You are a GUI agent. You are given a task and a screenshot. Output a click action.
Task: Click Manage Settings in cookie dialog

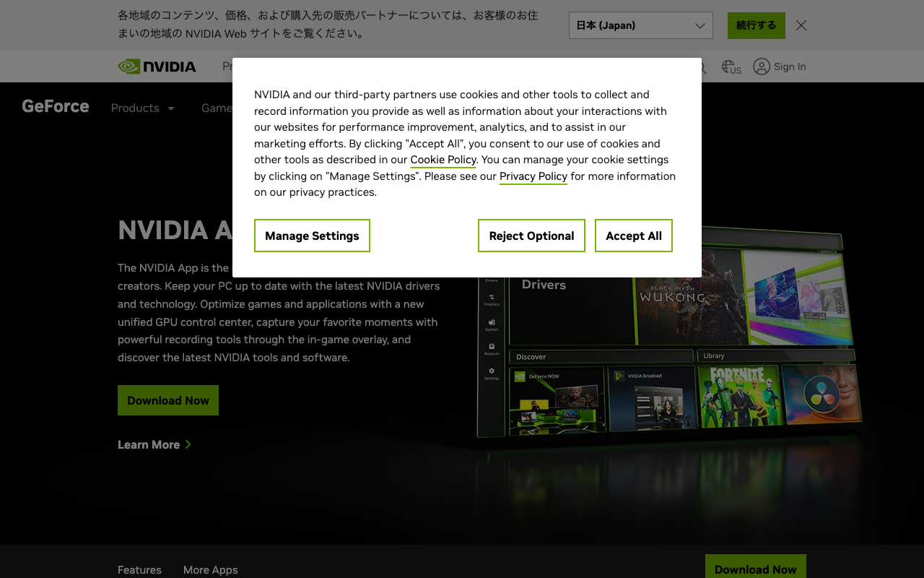point(312,236)
